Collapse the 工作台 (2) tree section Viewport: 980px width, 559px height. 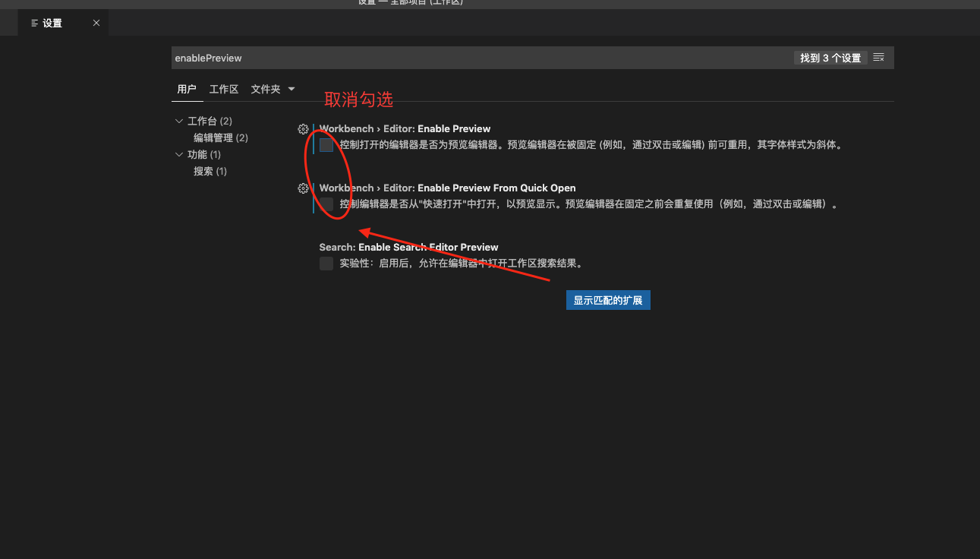tap(179, 121)
